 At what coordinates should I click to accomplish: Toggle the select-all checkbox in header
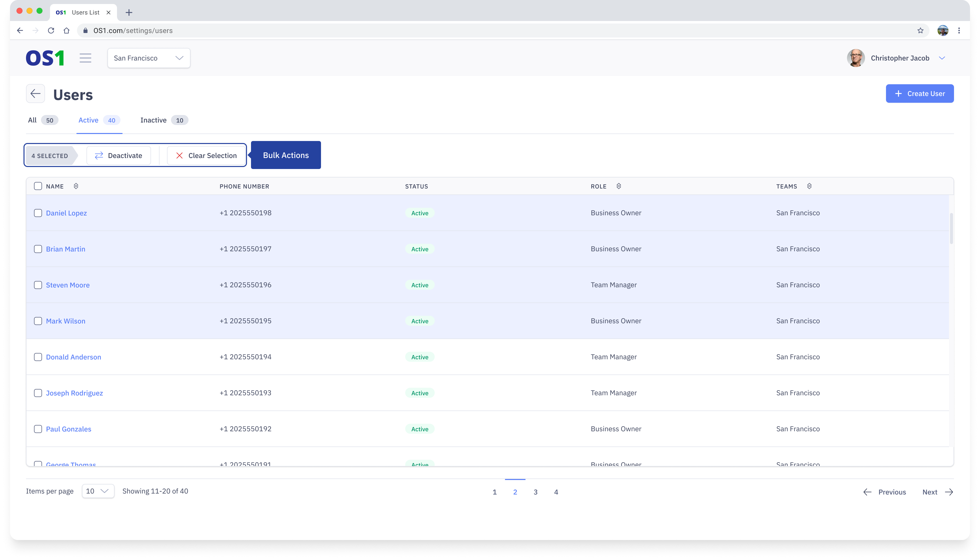coord(38,186)
